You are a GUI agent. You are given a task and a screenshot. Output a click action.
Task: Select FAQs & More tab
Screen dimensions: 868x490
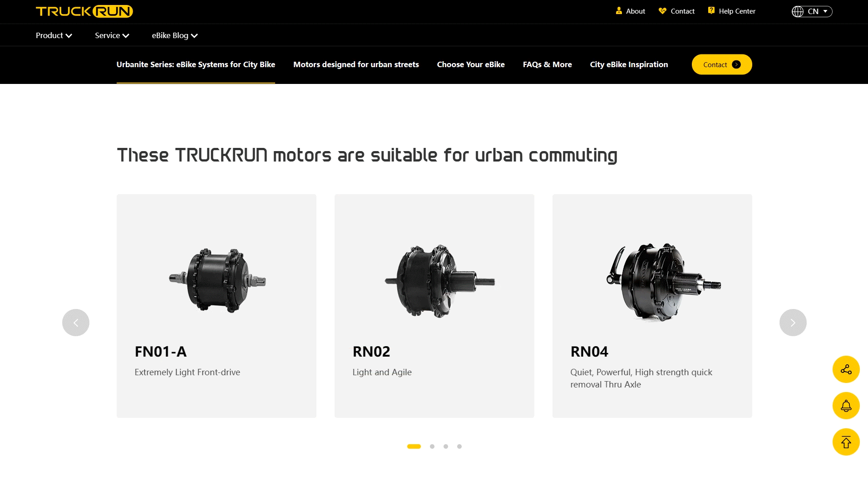pos(547,64)
